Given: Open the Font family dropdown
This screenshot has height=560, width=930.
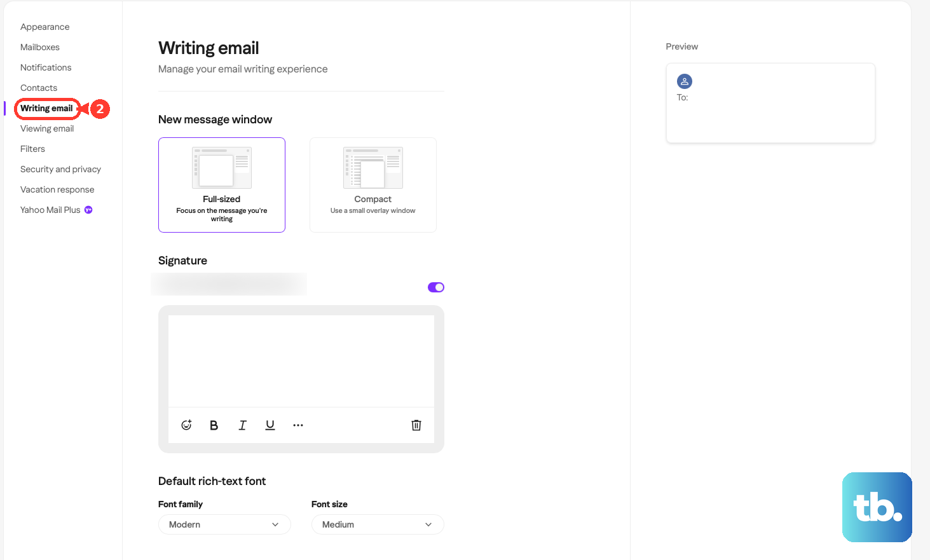Looking at the screenshot, I should click(224, 524).
